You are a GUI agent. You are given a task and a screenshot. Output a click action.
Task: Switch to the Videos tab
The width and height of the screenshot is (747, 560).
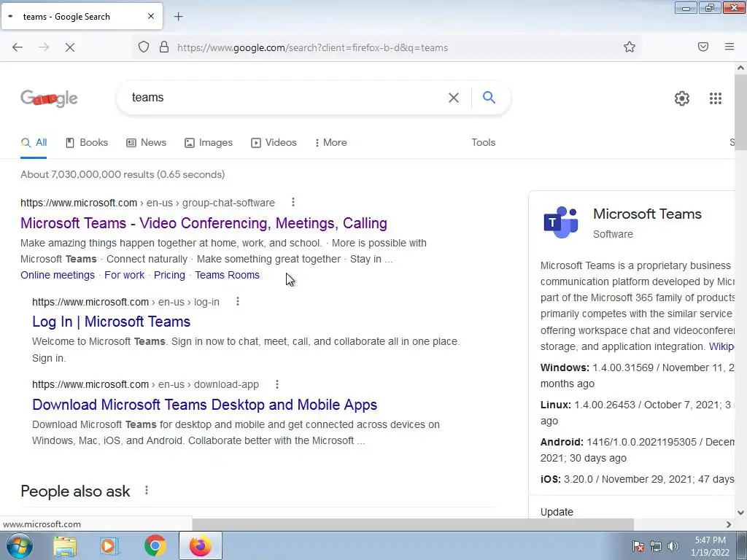(274, 142)
